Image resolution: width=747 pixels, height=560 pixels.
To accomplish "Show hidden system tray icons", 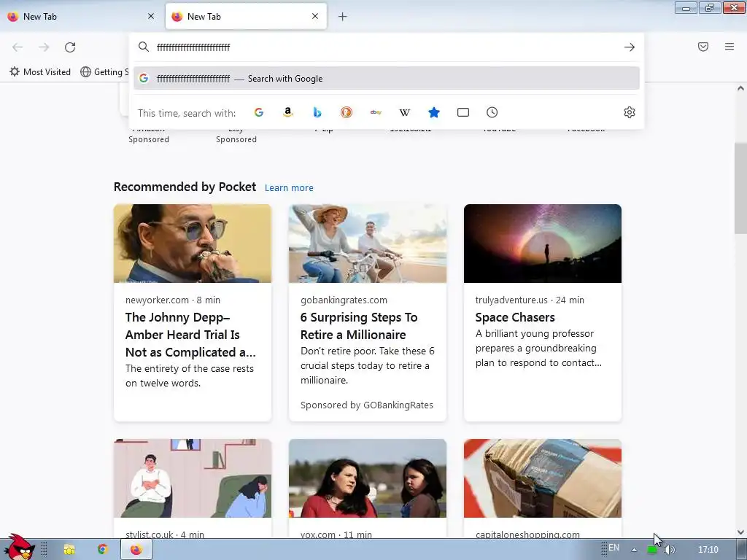I will [x=634, y=550].
